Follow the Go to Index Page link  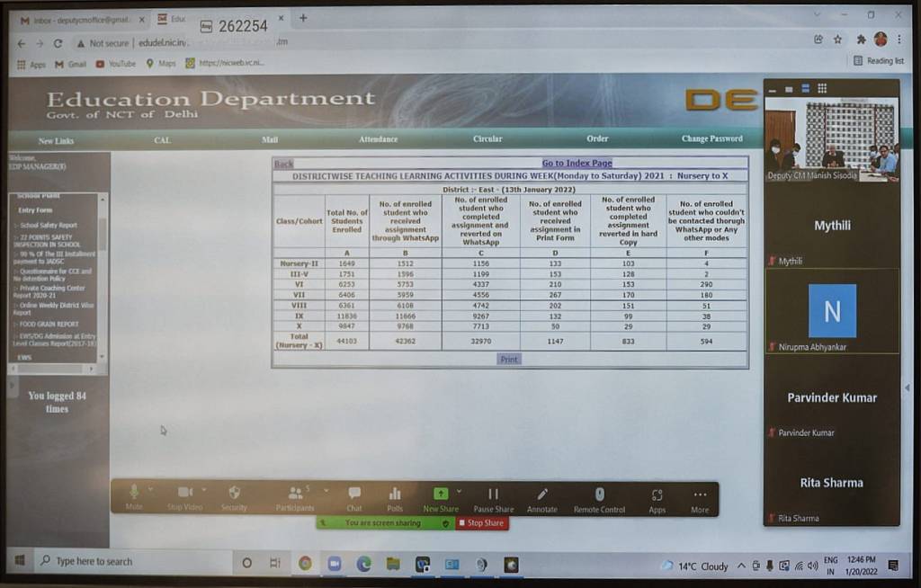tap(577, 163)
